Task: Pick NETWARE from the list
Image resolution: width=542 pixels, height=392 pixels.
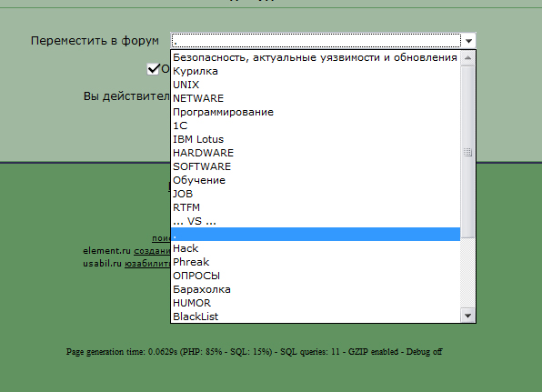Action: pyautogui.click(x=316, y=98)
